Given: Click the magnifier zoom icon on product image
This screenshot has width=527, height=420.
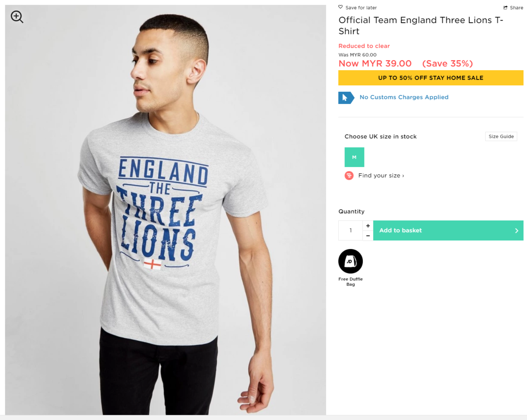Looking at the screenshot, I should 17,17.
